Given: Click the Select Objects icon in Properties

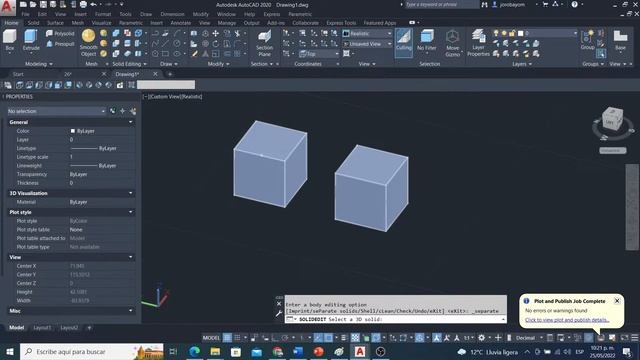Looking at the screenshot, I should [x=122, y=111].
